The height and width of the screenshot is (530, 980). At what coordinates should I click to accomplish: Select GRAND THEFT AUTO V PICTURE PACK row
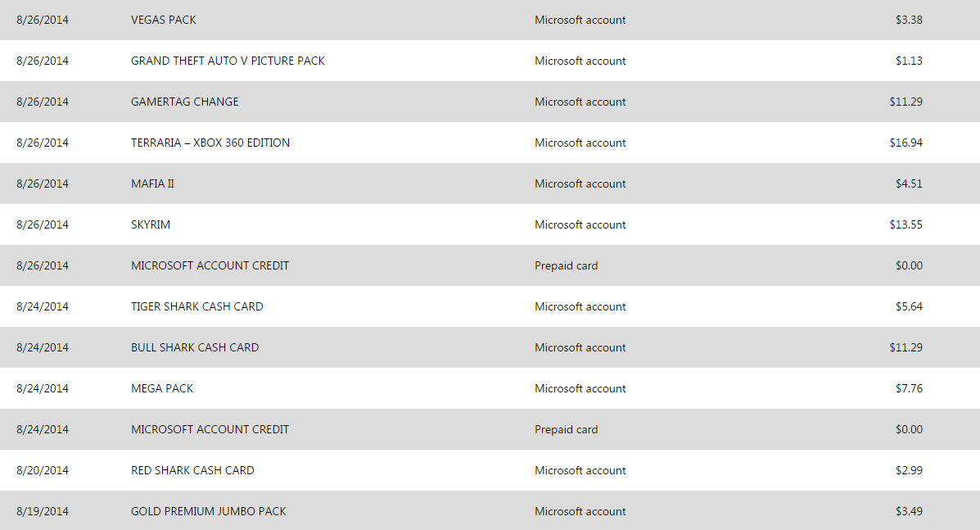(228, 61)
